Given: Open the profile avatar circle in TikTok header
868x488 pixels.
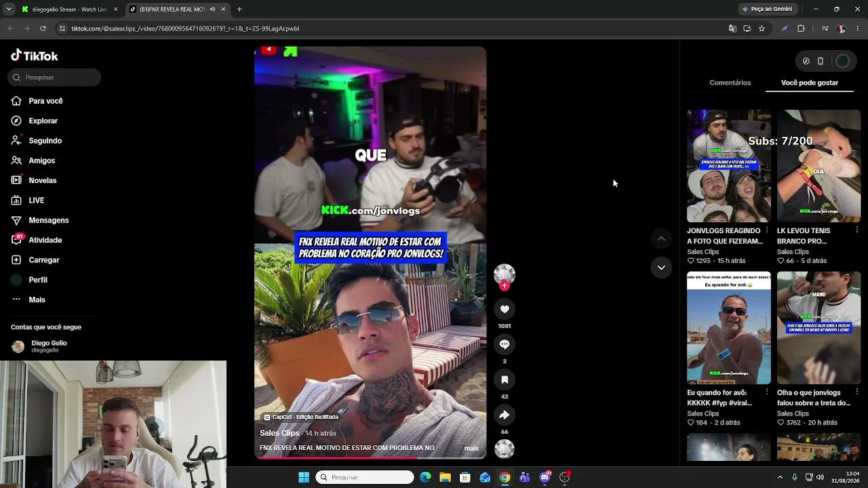Looking at the screenshot, I should point(842,61).
